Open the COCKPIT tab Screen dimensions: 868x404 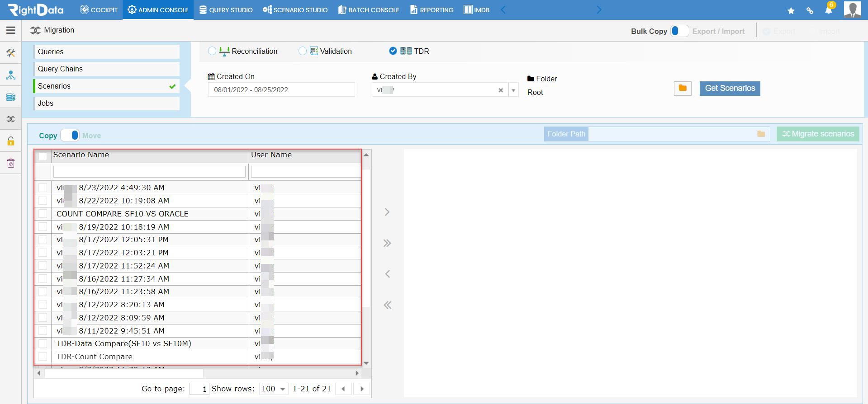[99, 10]
